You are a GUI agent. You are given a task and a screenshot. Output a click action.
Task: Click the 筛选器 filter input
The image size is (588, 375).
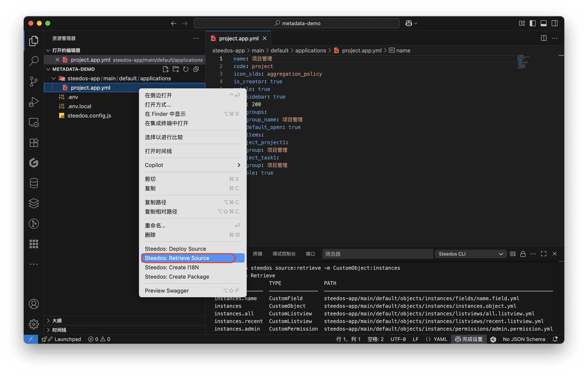[377, 254]
